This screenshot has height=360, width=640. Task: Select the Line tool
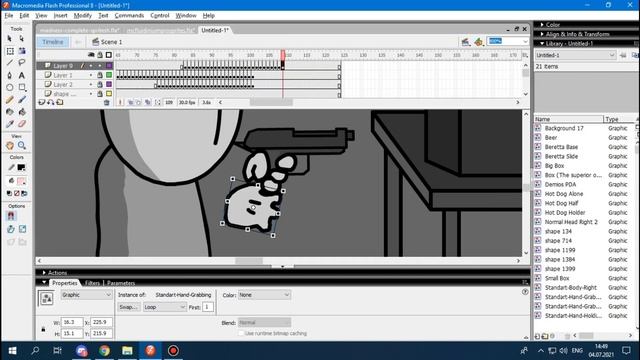coord(10,63)
